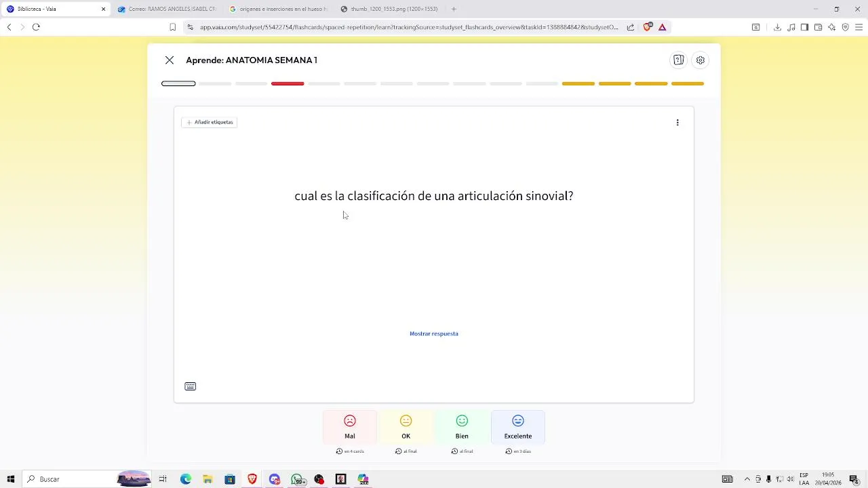Open Brave Shields lion icon
The image size is (868, 488).
pyautogui.click(x=647, y=27)
